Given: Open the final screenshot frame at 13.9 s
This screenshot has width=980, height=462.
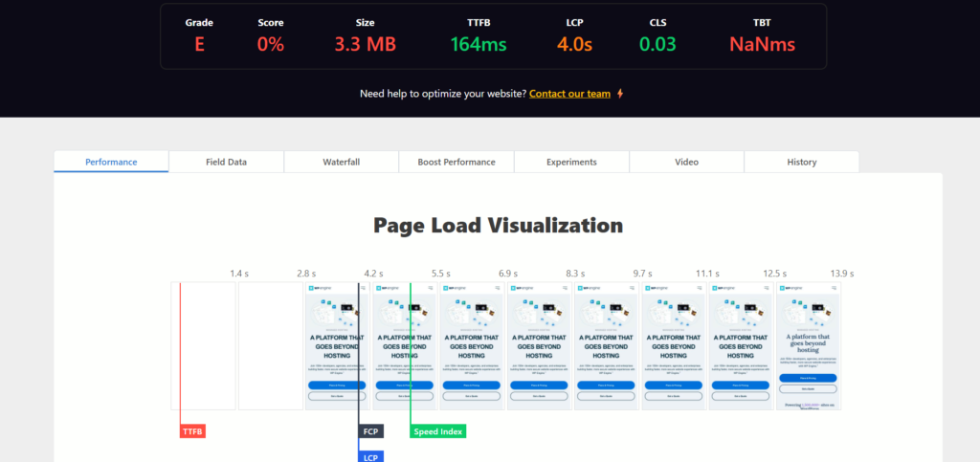Looking at the screenshot, I should (808, 346).
